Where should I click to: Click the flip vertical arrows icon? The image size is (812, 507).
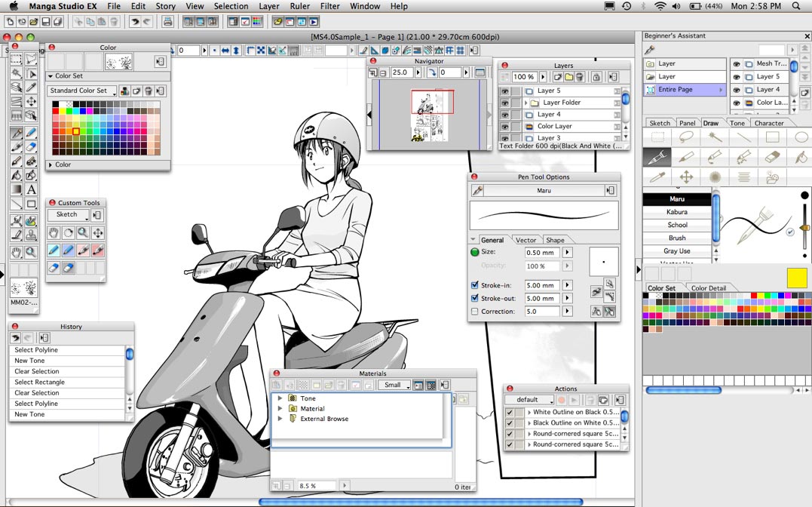point(236,51)
